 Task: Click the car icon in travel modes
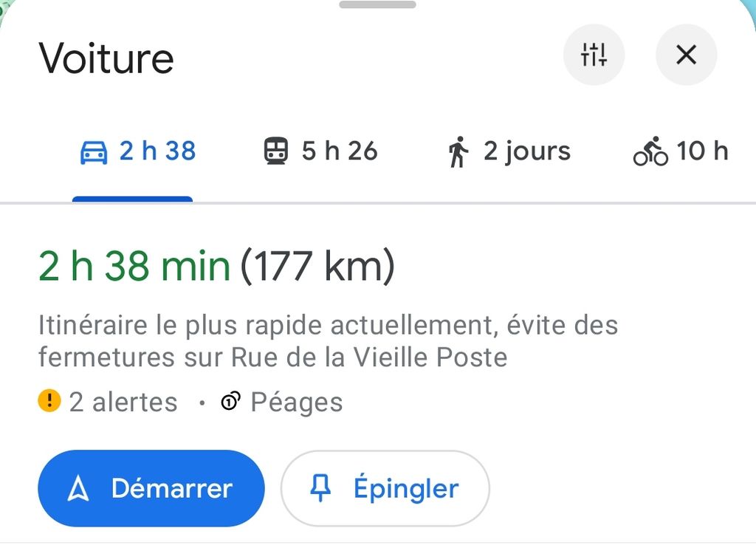pyautogui.click(x=94, y=153)
